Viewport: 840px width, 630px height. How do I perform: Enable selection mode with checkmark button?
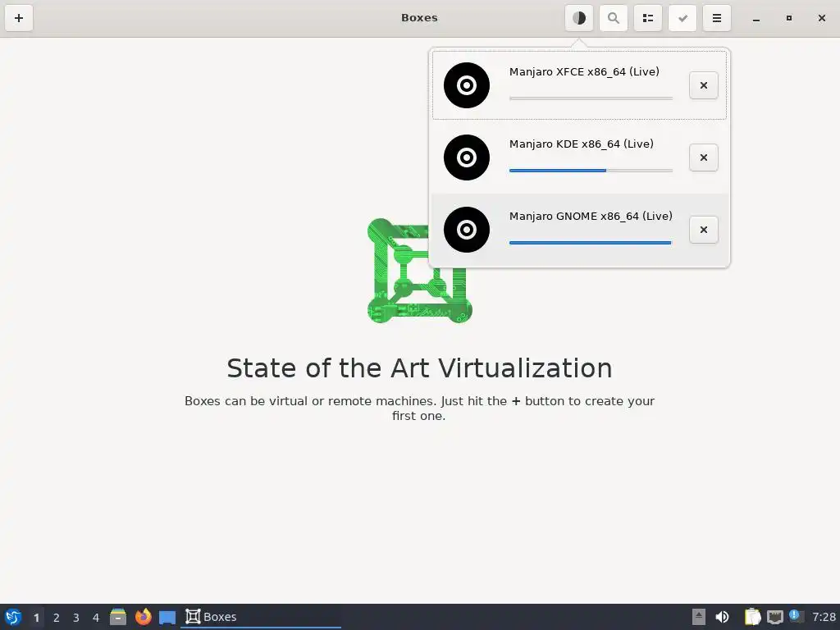[x=682, y=18]
